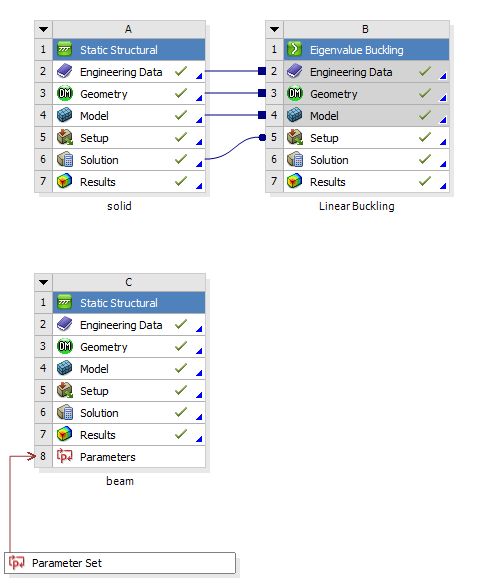Image resolution: width=489 pixels, height=584 pixels.
Task: Click the Parameters icon in system C
Action: point(65,456)
